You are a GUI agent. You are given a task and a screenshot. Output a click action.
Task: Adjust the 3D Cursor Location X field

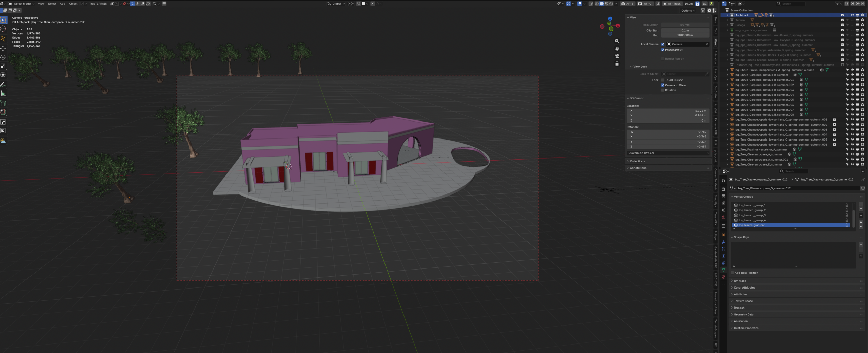pos(668,111)
